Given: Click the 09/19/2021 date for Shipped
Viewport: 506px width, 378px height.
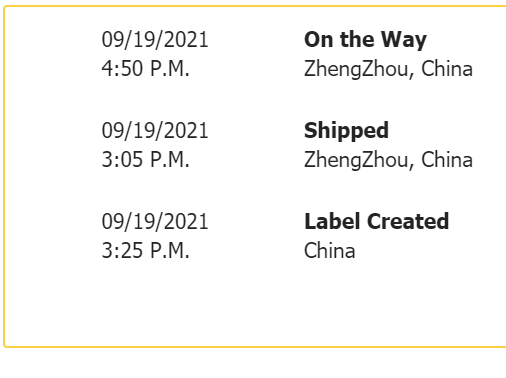Looking at the screenshot, I should [155, 130].
